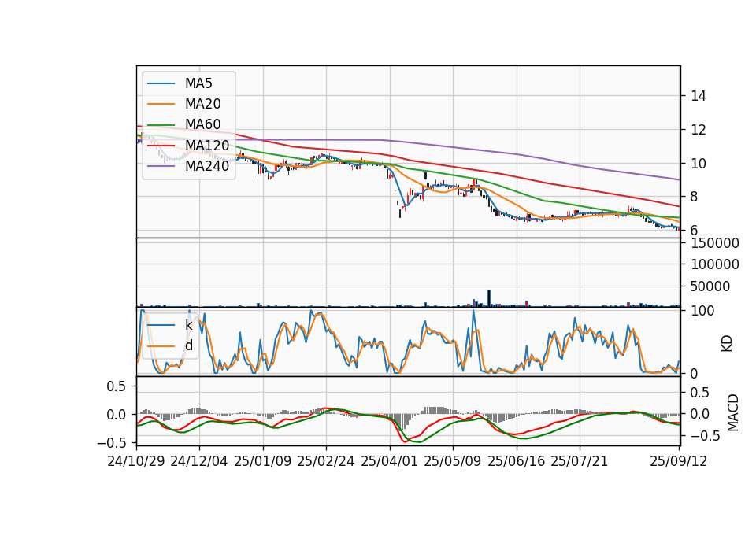The height and width of the screenshot is (543, 756).
Task: Click the 25/04/01 date axis label
Action: click(x=390, y=461)
